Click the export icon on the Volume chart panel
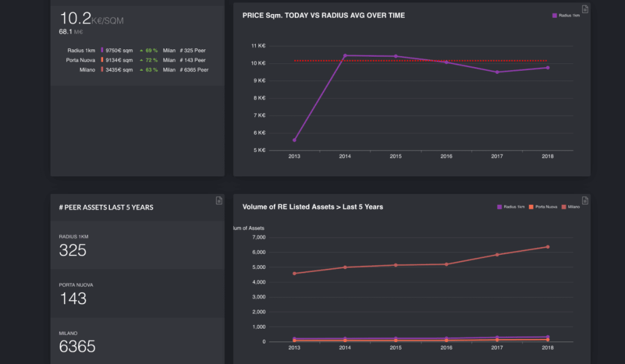The image size is (625, 364). click(585, 200)
